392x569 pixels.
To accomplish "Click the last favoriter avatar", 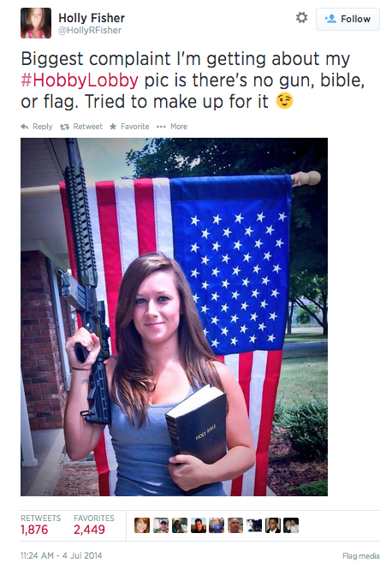I will click(x=291, y=525).
